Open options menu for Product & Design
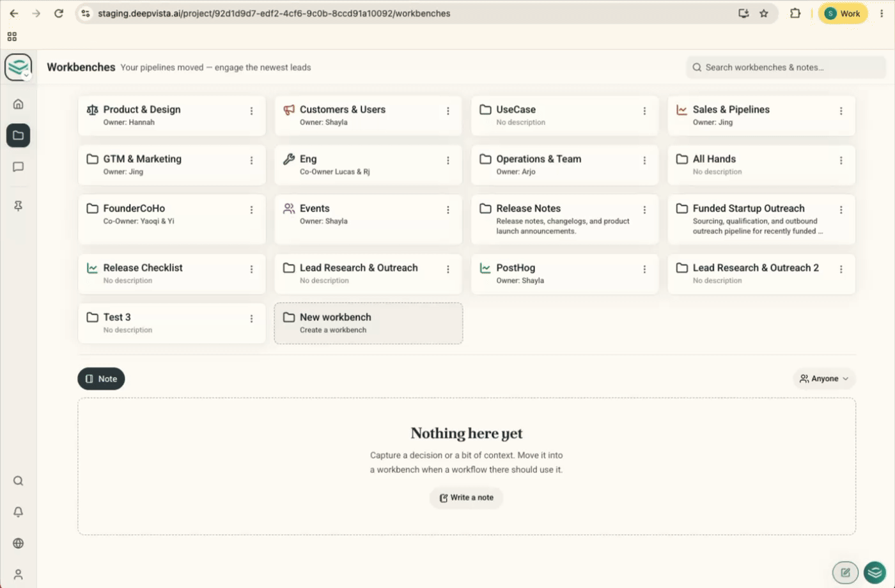Screen dimensions: 895x588 (251, 111)
